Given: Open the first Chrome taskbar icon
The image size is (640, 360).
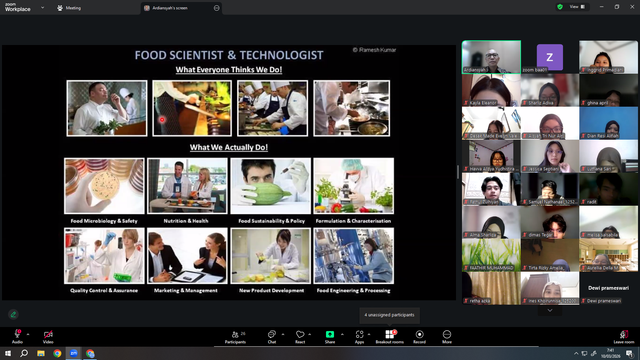Looking at the screenshot, I should pyautogui.click(x=57, y=353).
